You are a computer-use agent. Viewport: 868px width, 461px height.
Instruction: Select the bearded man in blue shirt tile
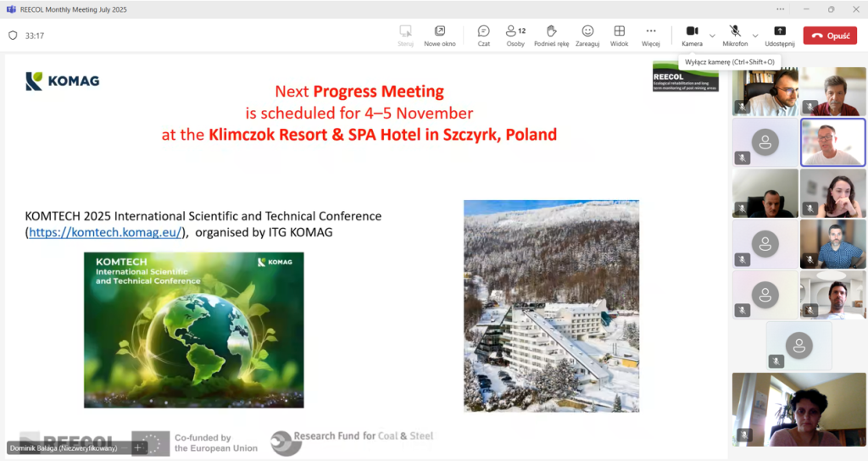click(832, 244)
